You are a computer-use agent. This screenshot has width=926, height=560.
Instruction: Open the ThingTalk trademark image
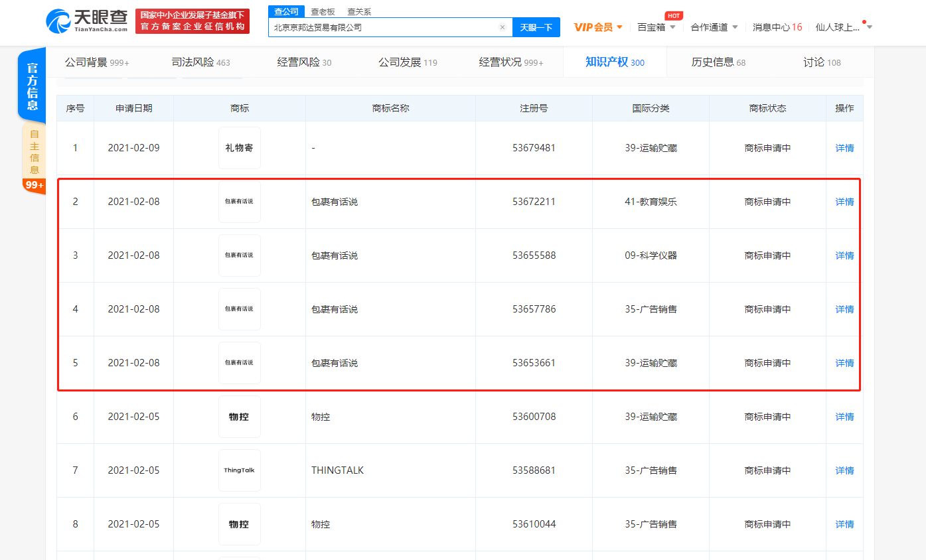239,470
